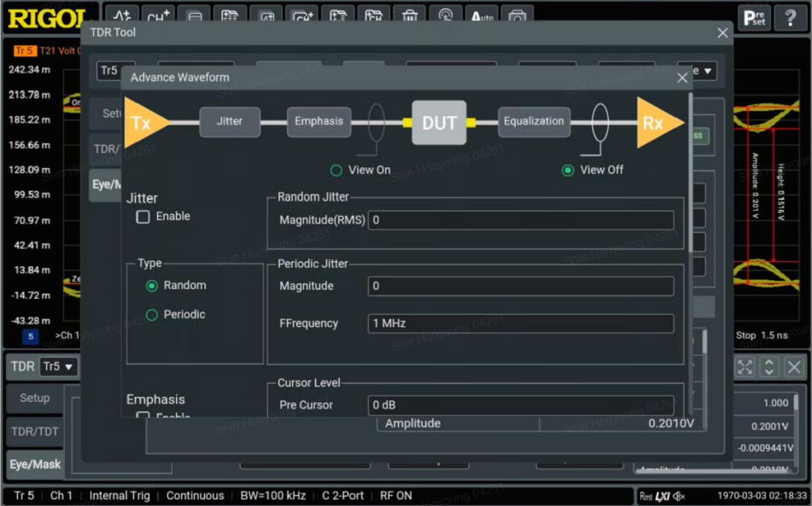The image size is (812, 506).
Task: Click RF ON in status bar
Action: 395,496
